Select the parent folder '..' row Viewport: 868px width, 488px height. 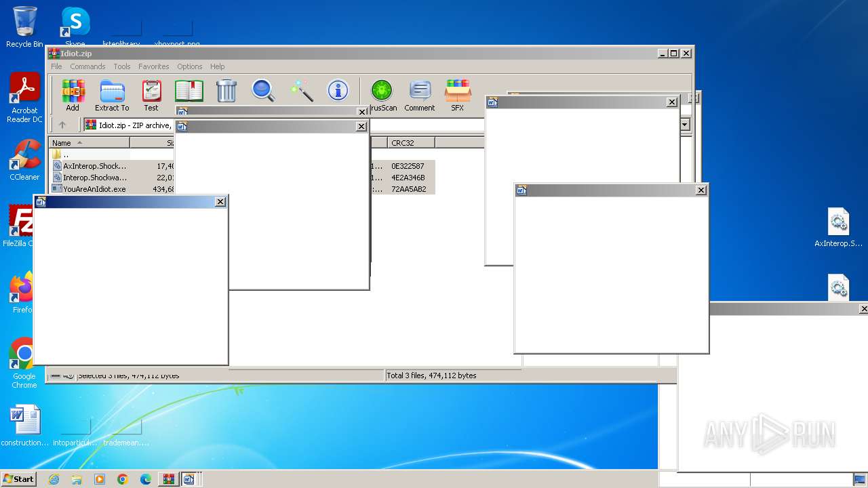click(x=112, y=155)
